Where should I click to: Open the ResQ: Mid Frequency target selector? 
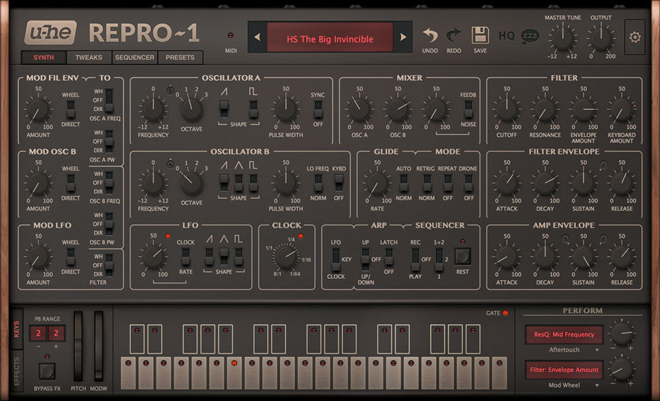pyautogui.click(x=565, y=335)
